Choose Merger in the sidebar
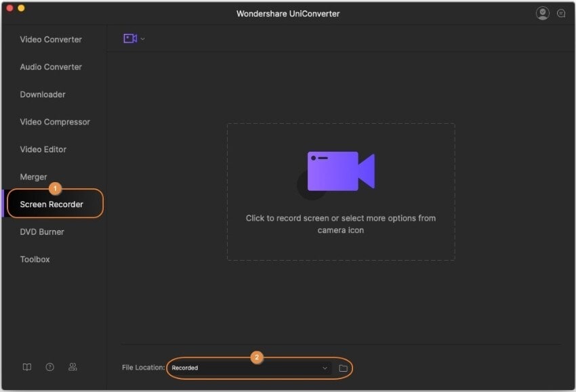The image size is (576, 392). (33, 177)
